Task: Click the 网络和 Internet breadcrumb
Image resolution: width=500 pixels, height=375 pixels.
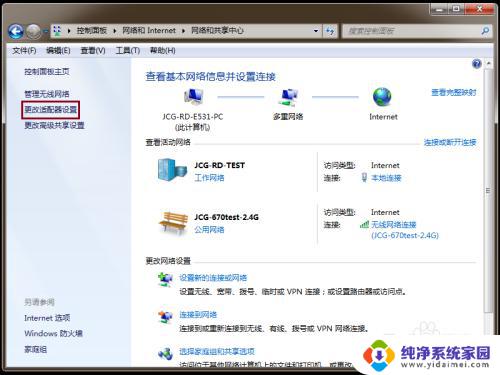Action: [x=149, y=31]
